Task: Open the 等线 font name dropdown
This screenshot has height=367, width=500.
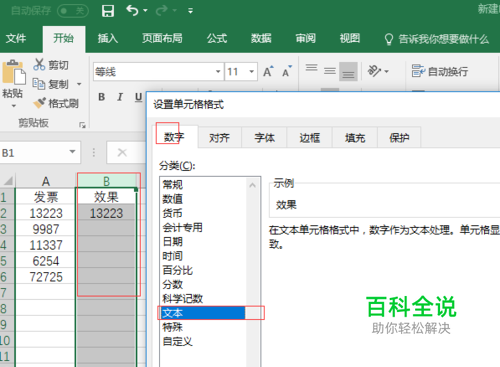Action: pyautogui.click(x=218, y=72)
